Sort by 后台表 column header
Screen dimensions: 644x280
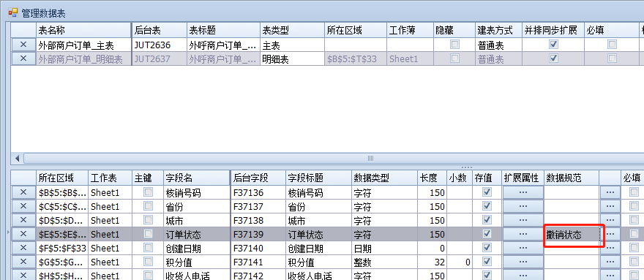pos(159,30)
